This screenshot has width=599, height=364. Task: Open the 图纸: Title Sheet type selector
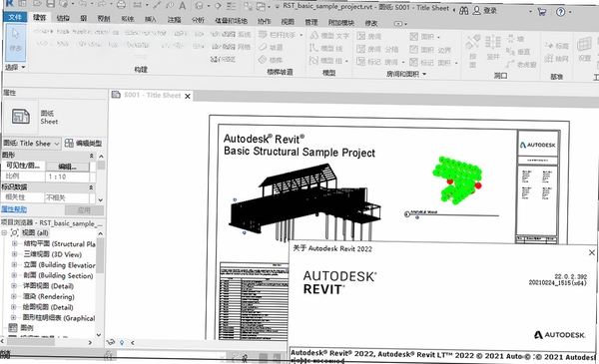click(31, 144)
